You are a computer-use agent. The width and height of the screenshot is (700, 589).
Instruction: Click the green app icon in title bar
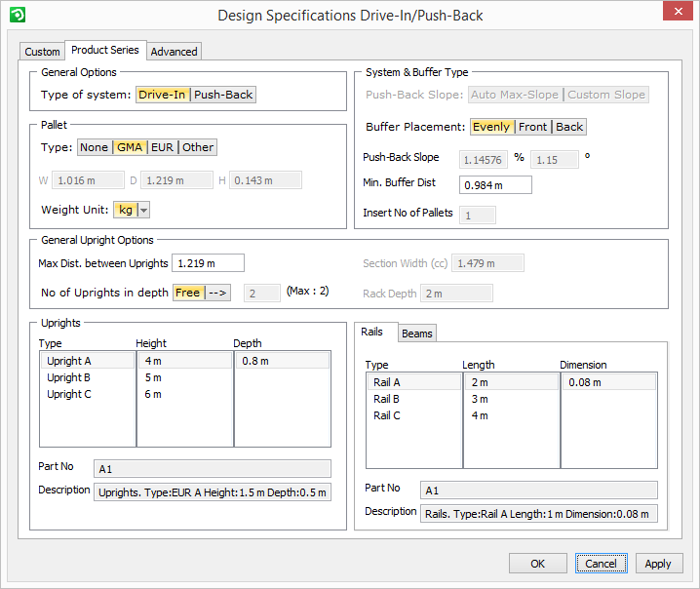point(16,15)
